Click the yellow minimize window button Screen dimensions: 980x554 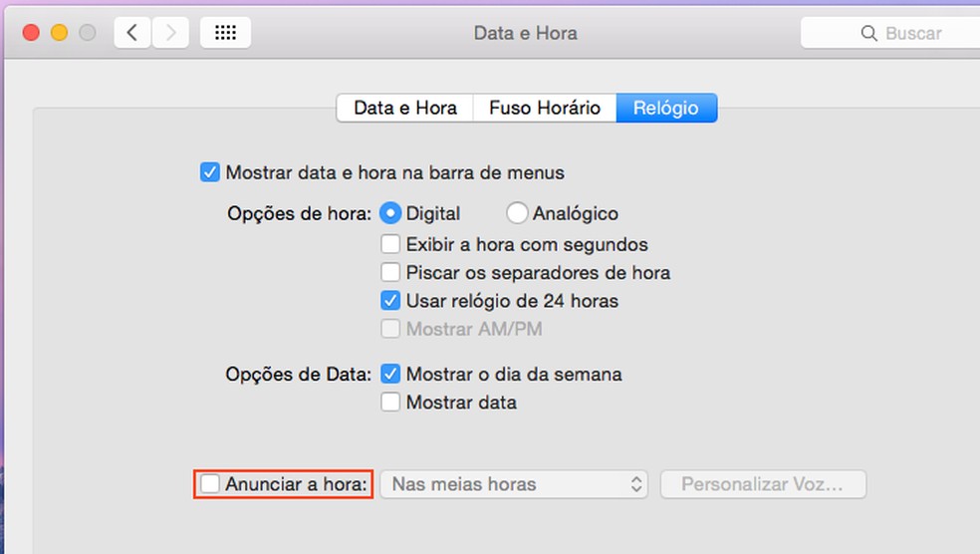(x=59, y=33)
